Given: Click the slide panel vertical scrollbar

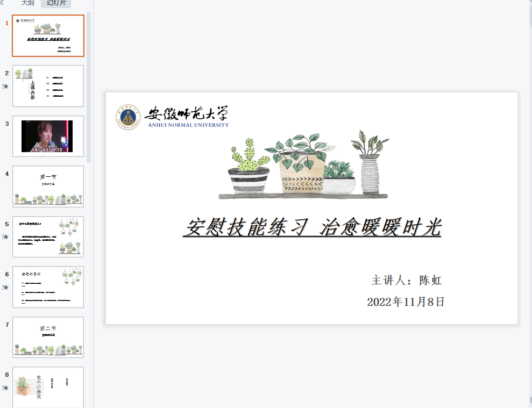Looking at the screenshot, I should pos(89,88).
